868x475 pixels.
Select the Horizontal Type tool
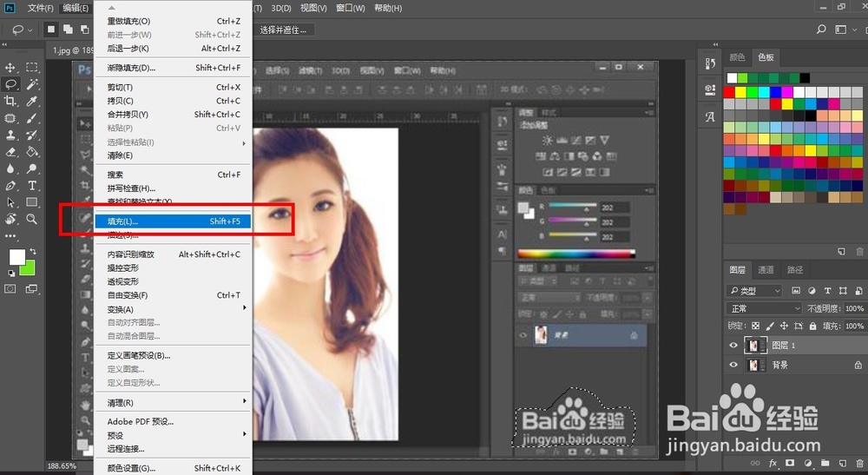32,186
